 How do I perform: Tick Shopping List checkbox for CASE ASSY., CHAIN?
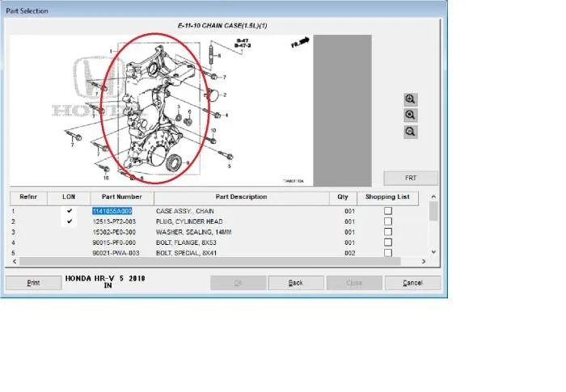click(x=388, y=211)
